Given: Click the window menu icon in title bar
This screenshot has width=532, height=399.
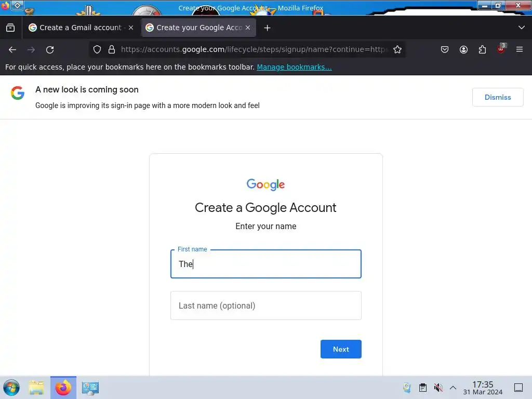Looking at the screenshot, I should coord(18,5).
